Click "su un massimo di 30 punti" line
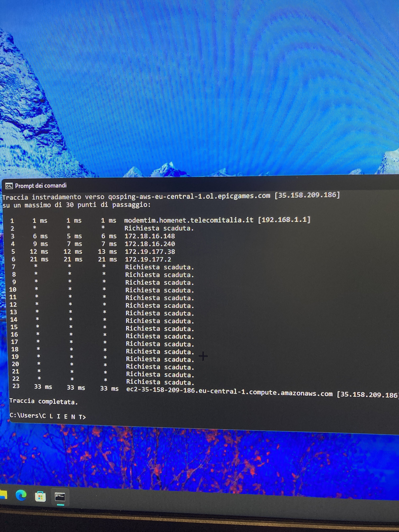Viewport: 399px width, 532px height. click(77, 205)
